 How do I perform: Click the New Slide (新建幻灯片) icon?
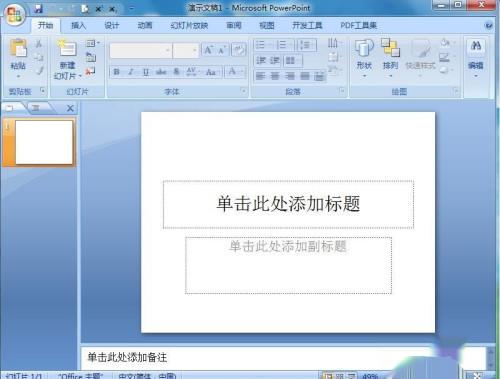(x=67, y=49)
